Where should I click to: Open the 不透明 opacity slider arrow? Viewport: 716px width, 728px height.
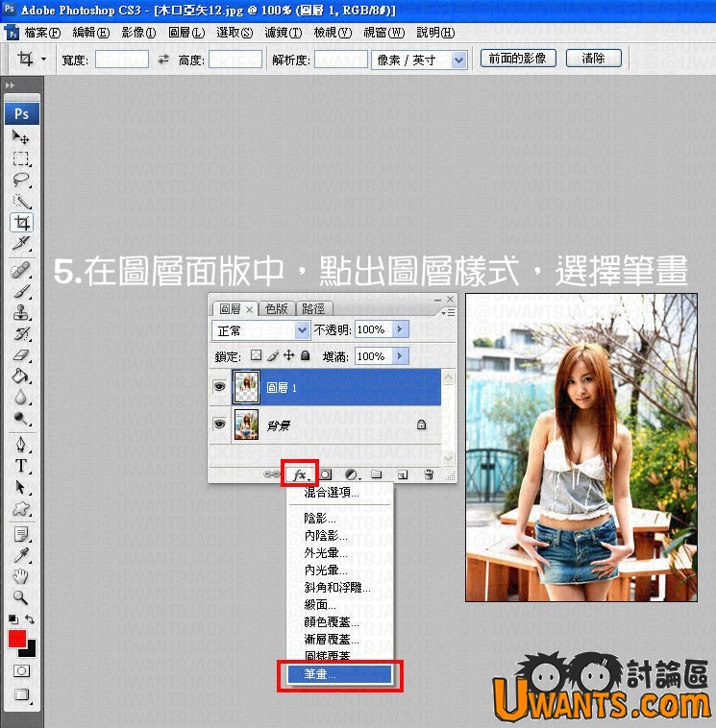point(400,329)
